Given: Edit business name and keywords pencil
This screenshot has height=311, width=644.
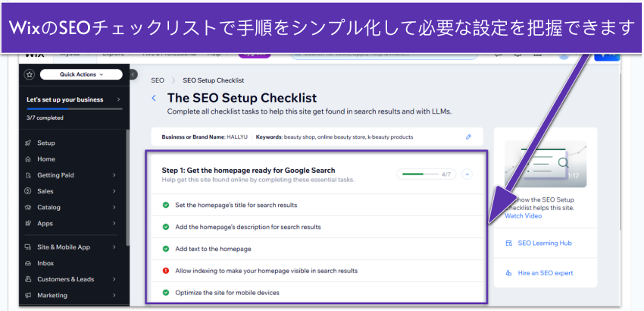Looking at the screenshot, I should click(x=469, y=137).
